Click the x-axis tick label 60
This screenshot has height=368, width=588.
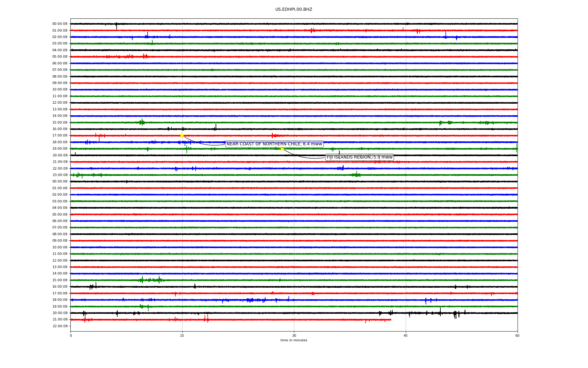(x=517, y=335)
